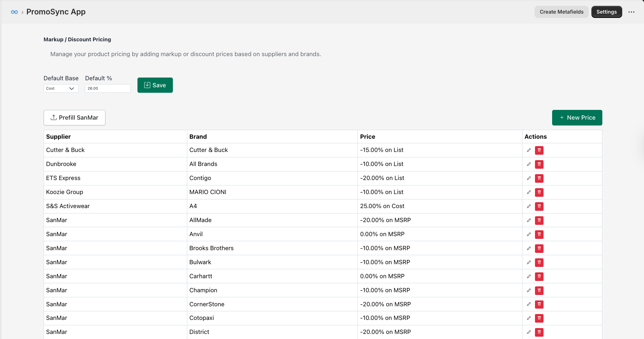Open the Default Base Cost dropdown

click(61, 88)
